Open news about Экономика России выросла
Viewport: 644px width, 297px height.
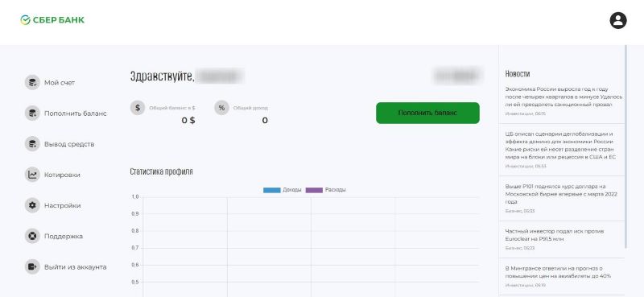click(563, 97)
